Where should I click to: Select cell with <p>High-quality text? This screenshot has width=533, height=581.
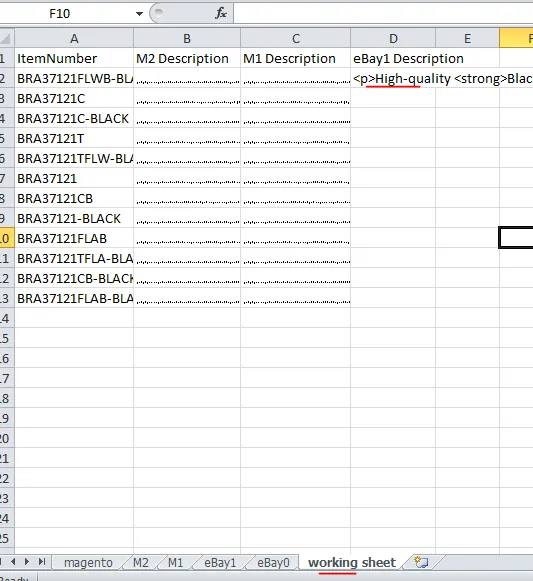[x=393, y=78]
